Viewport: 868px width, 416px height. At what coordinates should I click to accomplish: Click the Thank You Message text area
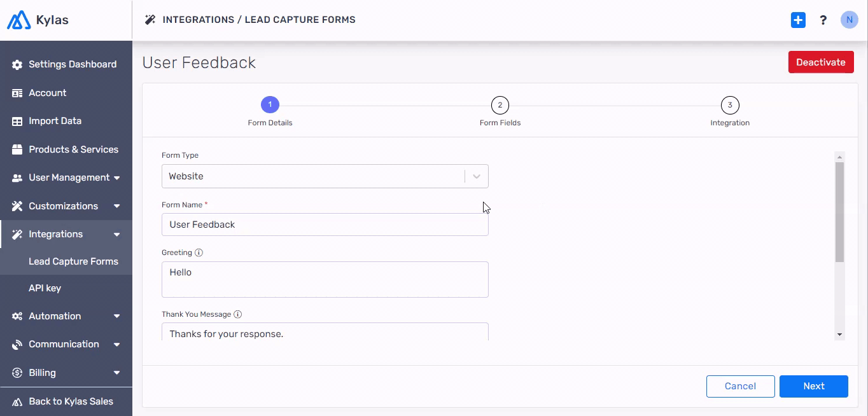click(325, 332)
